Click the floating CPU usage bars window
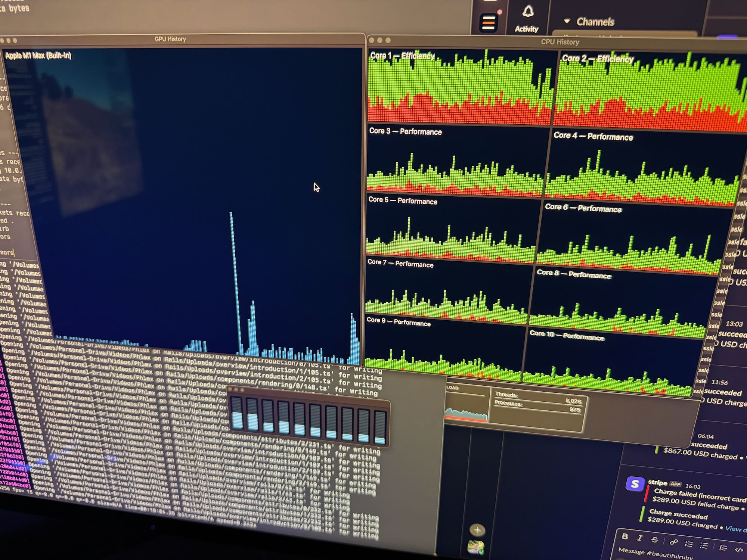The image size is (747, 560). pyautogui.click(x=308, y=417)
